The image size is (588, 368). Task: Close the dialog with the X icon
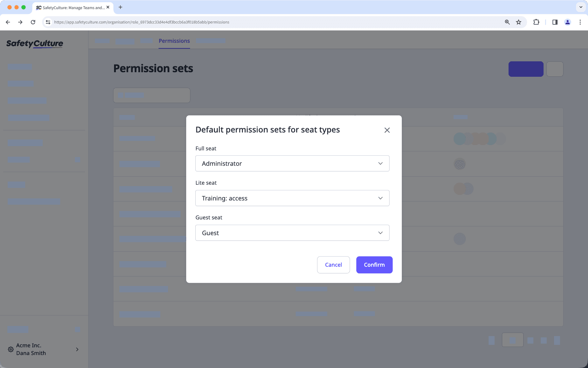387,130
